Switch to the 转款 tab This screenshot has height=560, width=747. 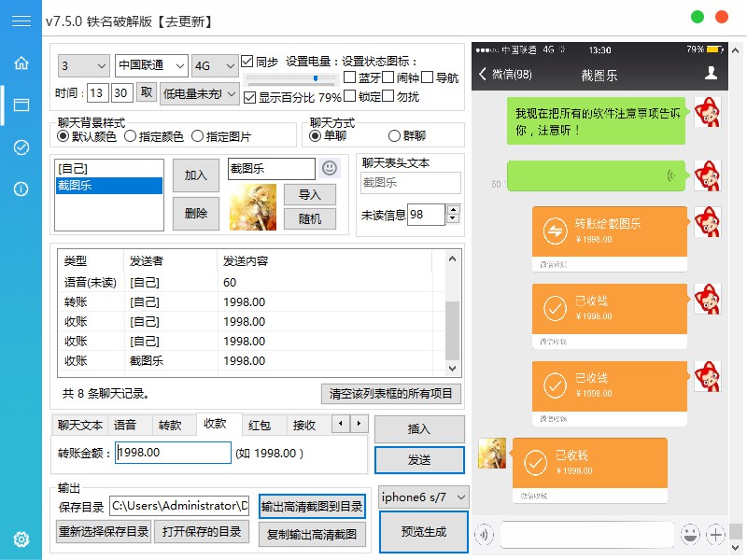[x=170, y=425]
